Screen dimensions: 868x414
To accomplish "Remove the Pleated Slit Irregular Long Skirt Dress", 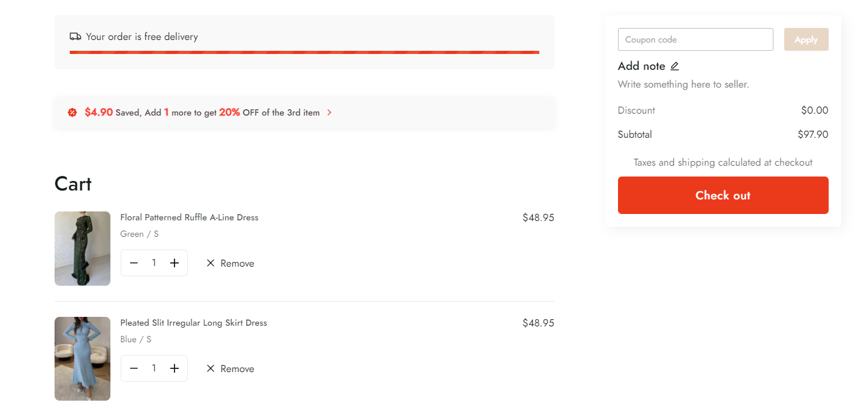I will pyautogui.click(x=230, y=369).
